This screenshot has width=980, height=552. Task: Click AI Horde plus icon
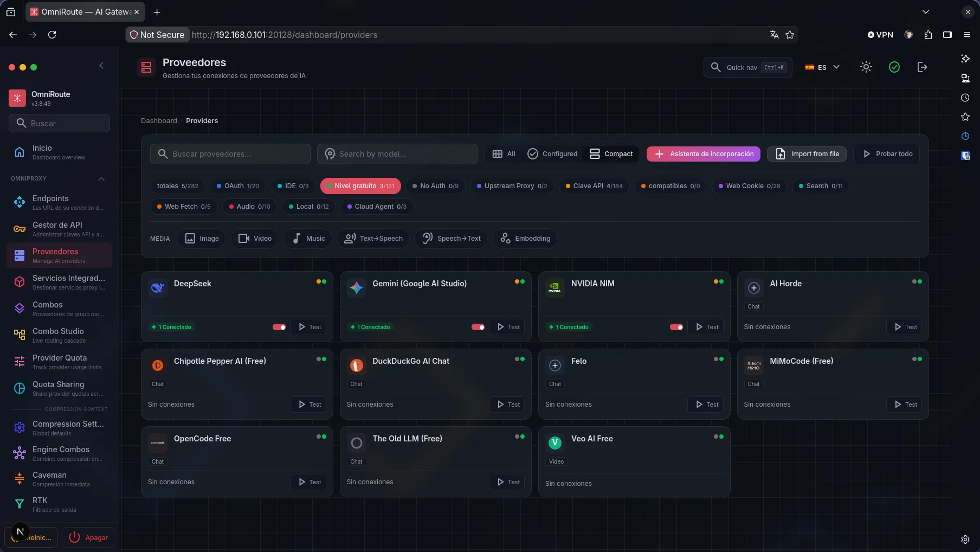(753, 288)
